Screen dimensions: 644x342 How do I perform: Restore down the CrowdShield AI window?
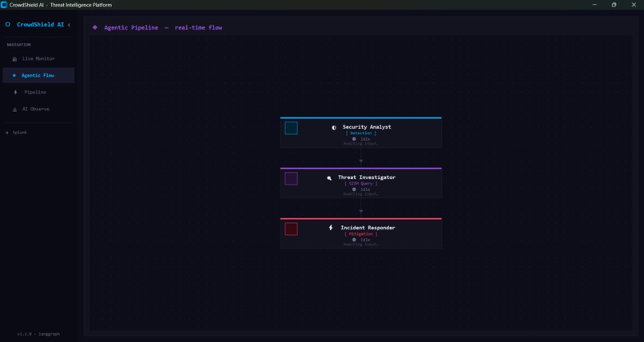[614, 5]
